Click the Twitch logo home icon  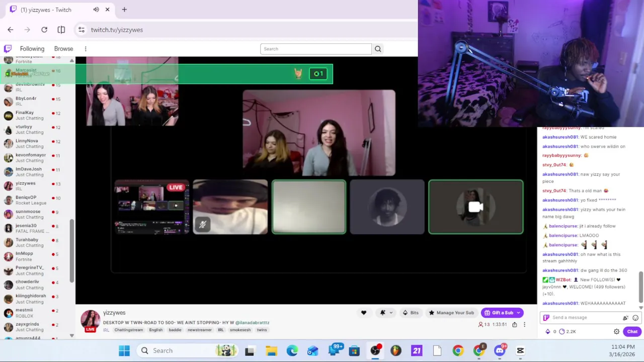(8, 49)
